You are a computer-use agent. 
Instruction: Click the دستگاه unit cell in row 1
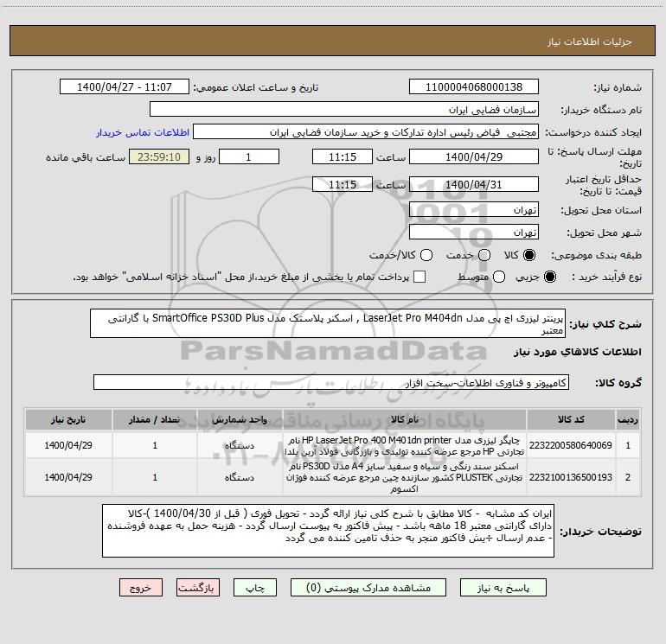click(x=240, y=446)
